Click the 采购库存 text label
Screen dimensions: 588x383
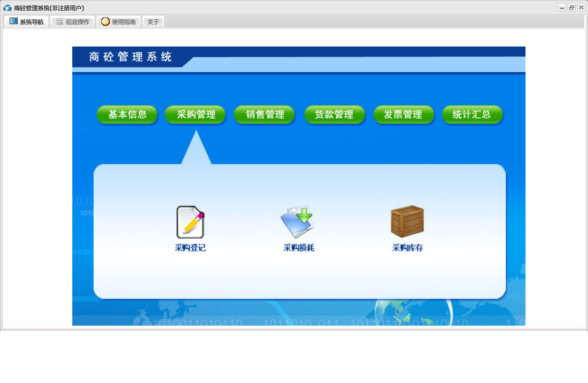coord(408,248)
